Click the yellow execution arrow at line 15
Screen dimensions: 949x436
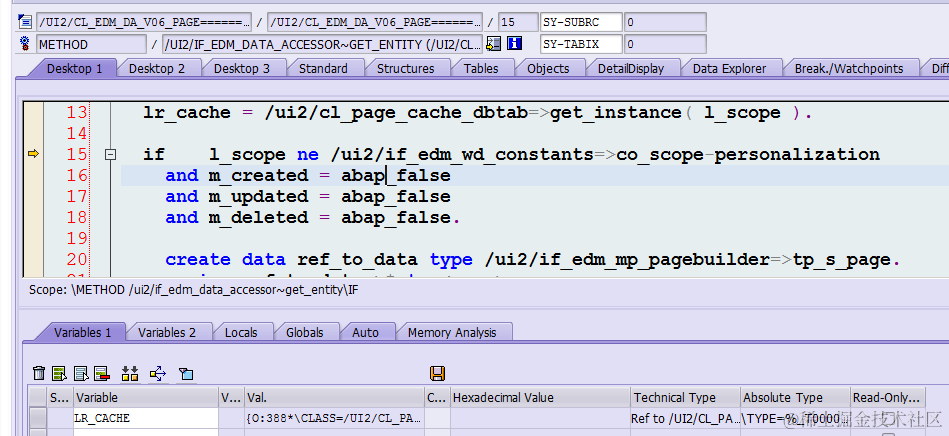tap(34, 154)
